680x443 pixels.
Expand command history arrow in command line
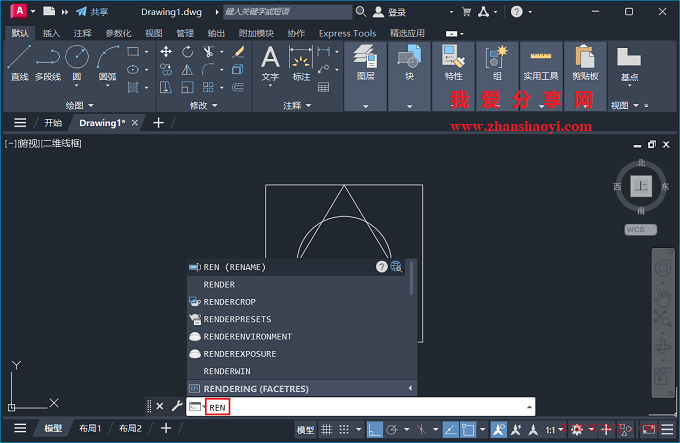point(529,407)
